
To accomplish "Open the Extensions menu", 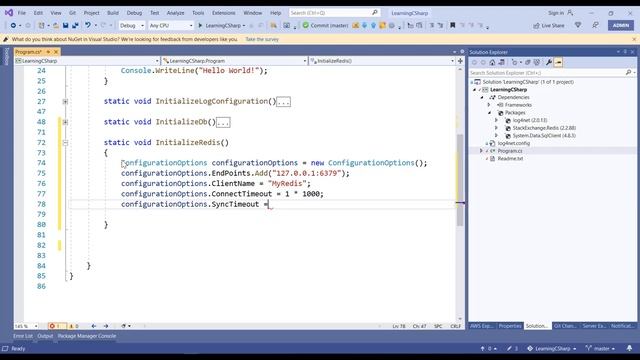I will 224,13.
